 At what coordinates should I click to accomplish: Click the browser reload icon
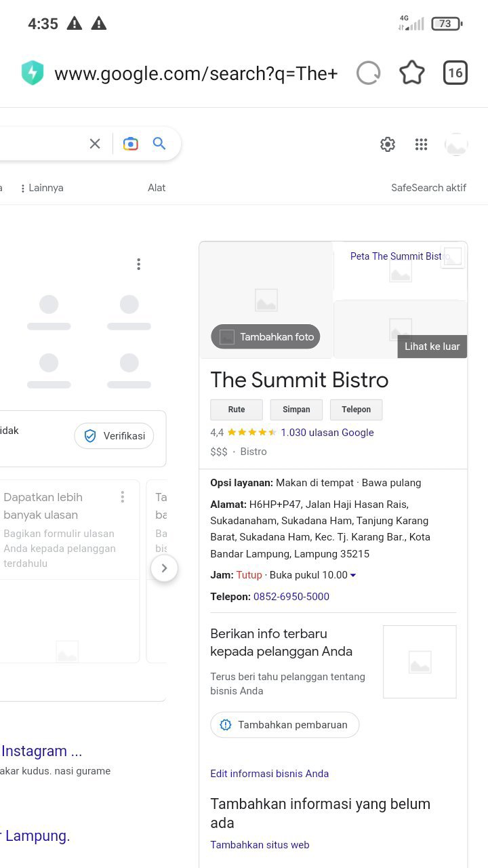click(368, 73)
